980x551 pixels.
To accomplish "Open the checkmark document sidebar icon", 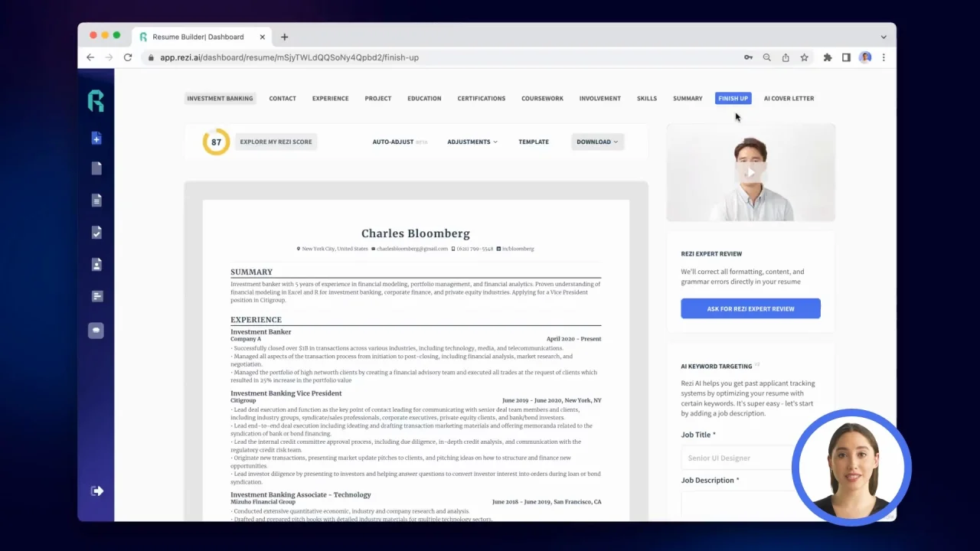I will pyautogui.click(x=96, y=233).
